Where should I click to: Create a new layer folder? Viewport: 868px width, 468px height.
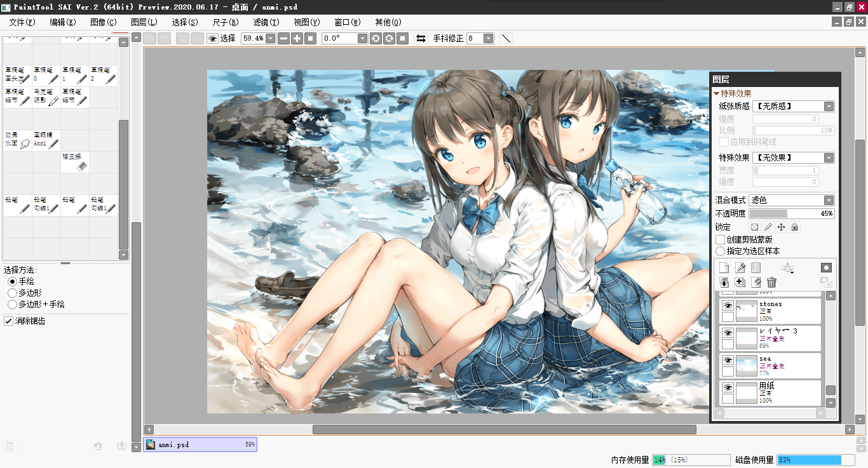click(756, 268)
